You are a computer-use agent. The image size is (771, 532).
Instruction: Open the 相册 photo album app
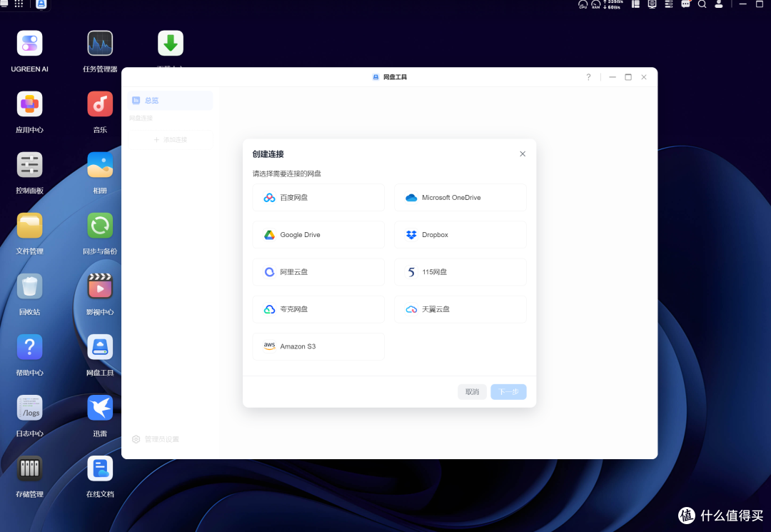[x=100, y=165]
